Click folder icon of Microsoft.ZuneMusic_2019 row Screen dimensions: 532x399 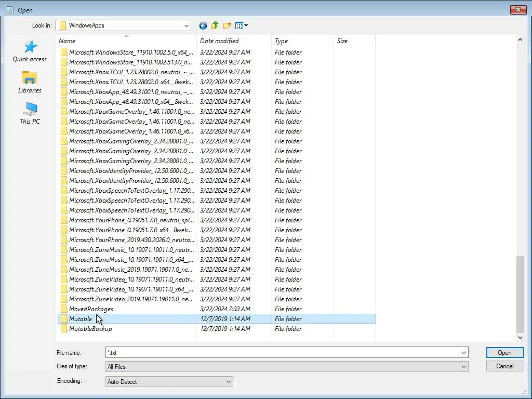64,270
